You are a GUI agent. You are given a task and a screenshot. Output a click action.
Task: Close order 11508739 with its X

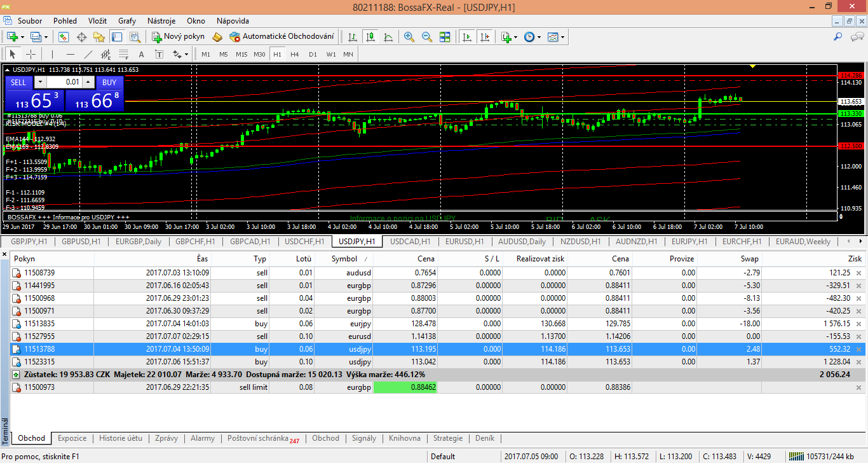859,273
